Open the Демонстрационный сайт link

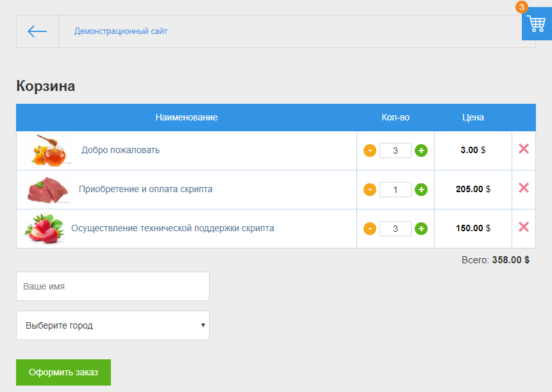[x=121, y=31]
